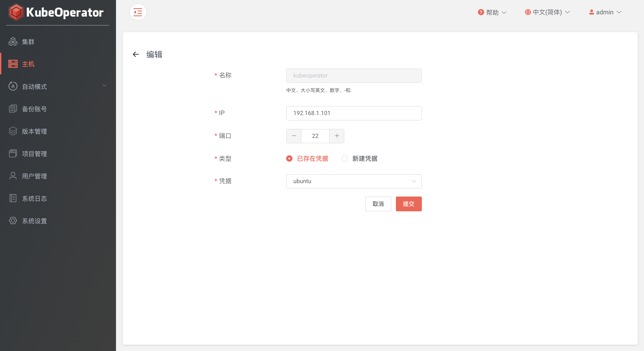
Task: Open the 凭据 ubuntu dropdown
Action: point(354,181)
